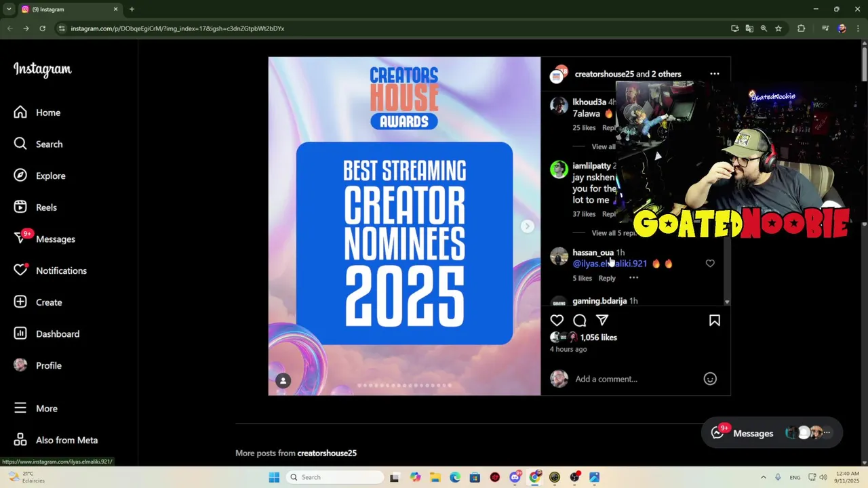View the 1,056 likes list
The image size is (868, 488).
pyautogui.click(x=599, y=338)
